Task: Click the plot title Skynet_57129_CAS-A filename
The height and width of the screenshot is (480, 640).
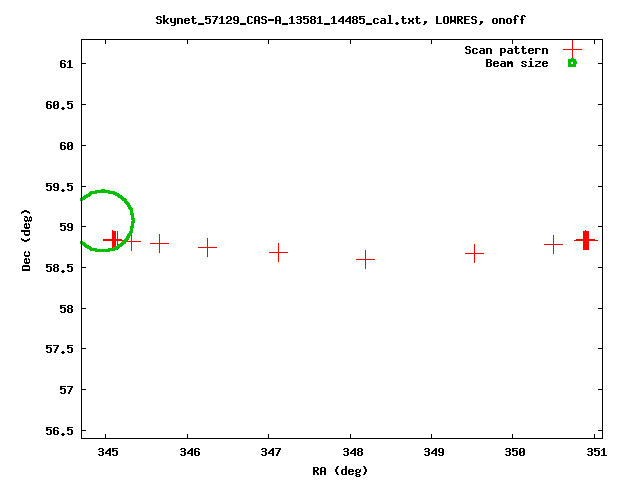Action: 288,20
